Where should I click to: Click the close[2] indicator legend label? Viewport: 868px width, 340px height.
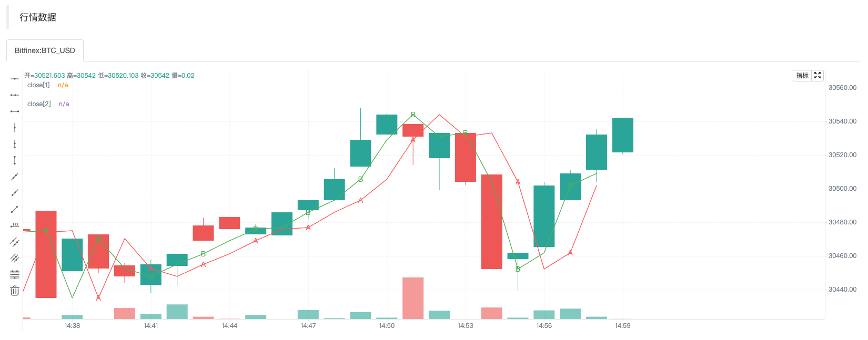click(39, 104)
